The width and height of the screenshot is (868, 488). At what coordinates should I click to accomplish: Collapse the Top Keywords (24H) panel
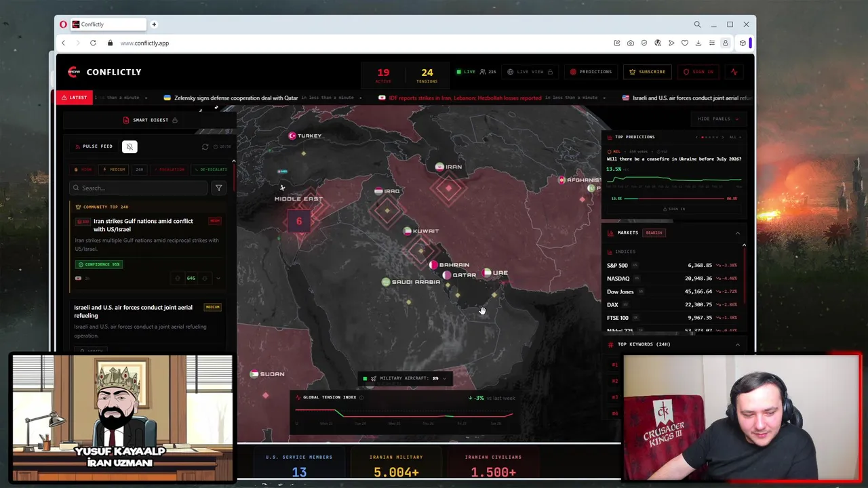[738, 344]
